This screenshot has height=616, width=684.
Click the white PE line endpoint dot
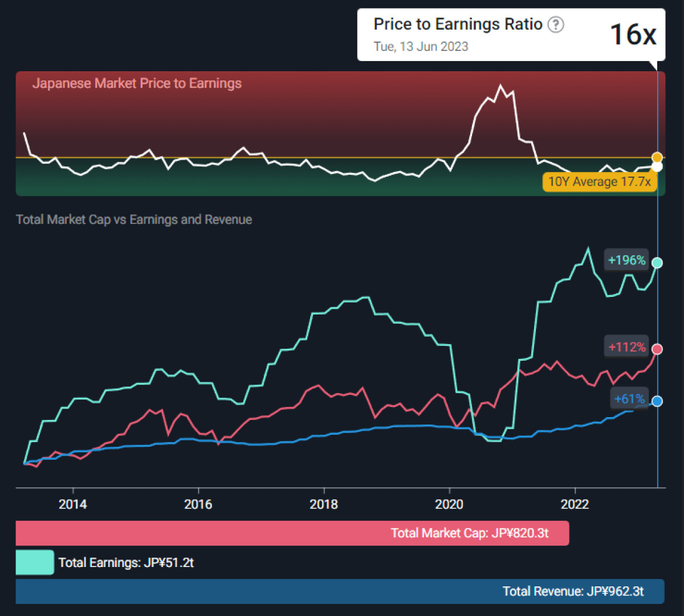click(x=657, y=166)
